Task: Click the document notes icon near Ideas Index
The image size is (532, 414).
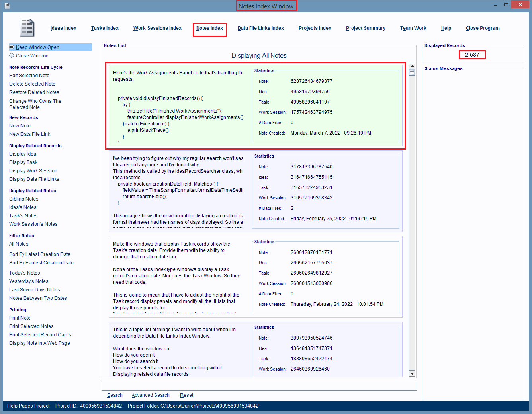Action: point(27,28)
